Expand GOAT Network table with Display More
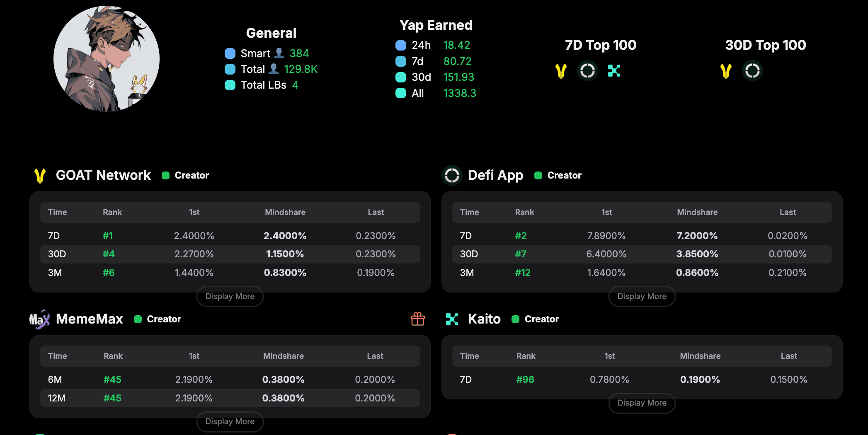 pyautogui.click(x=230, y=297)
